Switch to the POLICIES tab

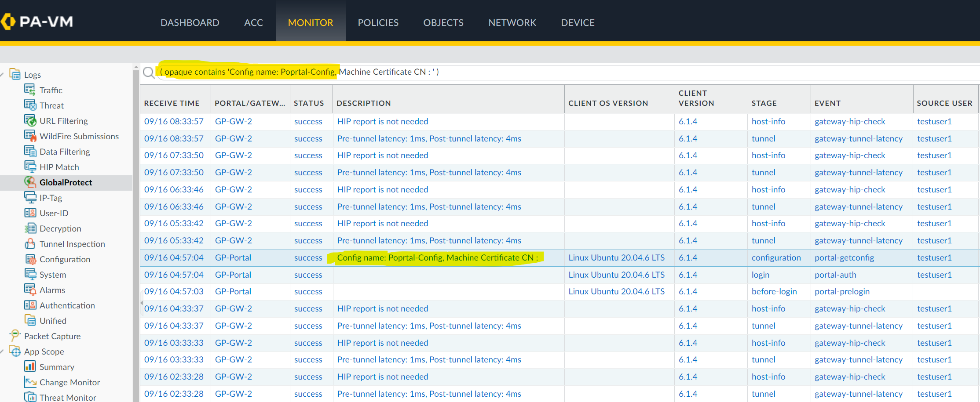[x=378, y=22]
